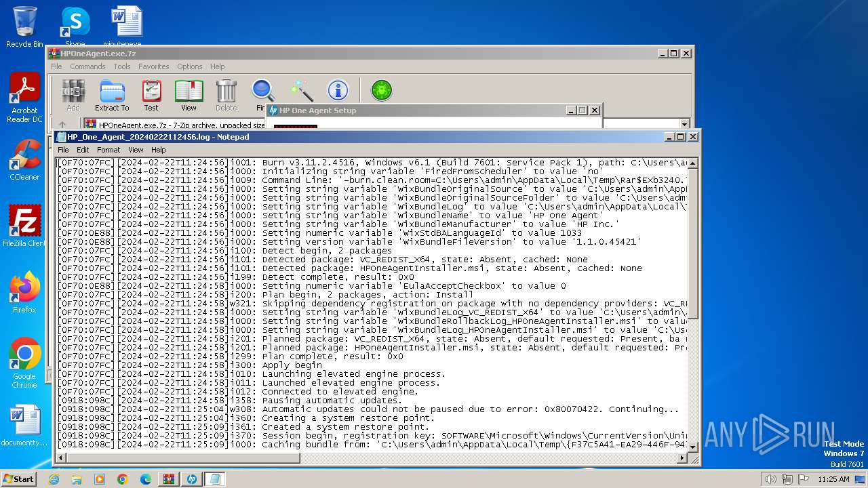Open Windows Media Player taskbar icon
This screenshot has width=868, height=488.
click(100, 479)
